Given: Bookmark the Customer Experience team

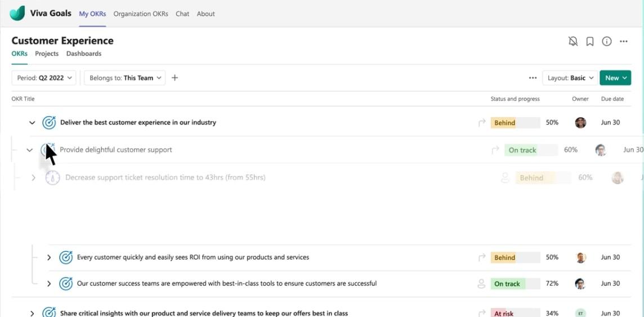Looking at the screenshot, I should tap(590, 41).
